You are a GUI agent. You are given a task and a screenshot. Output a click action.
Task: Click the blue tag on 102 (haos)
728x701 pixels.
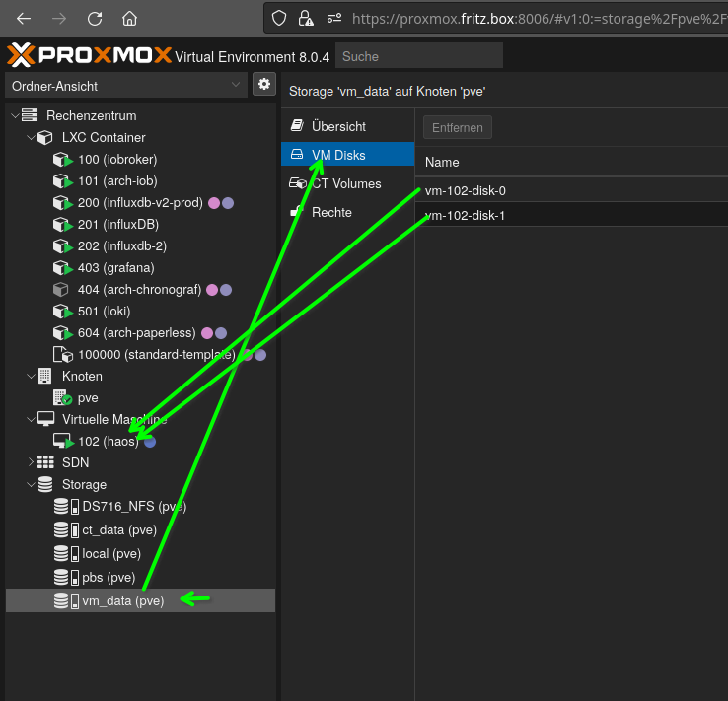click(x=150, y=441)
